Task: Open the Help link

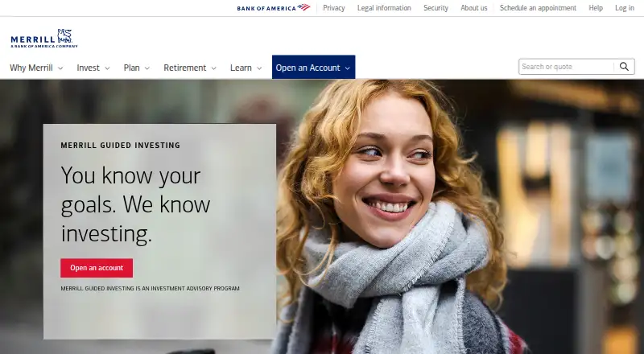Action: (x=596, y=8)
